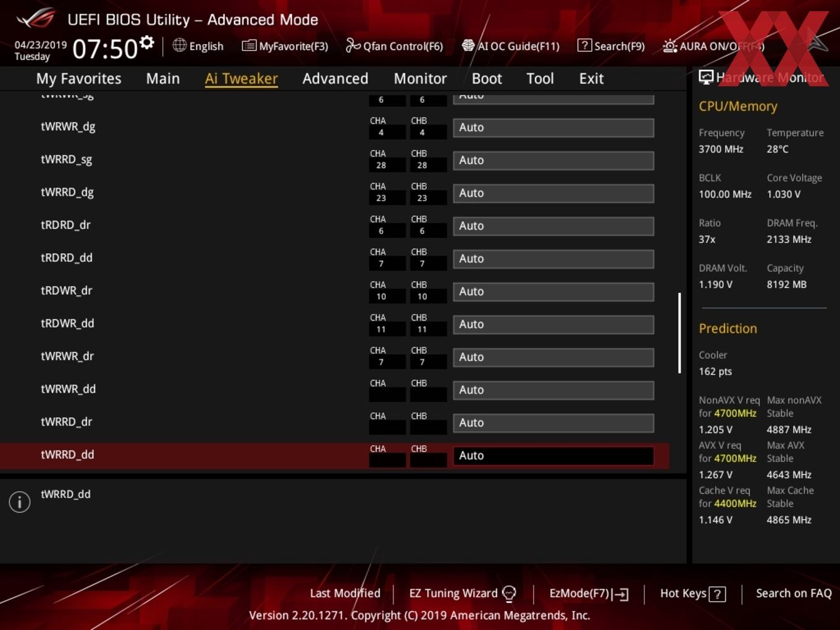This screenshot has height=630, width=840.
Task: Open MyFavorite(F3) list icon
Action: click(249, 46)
